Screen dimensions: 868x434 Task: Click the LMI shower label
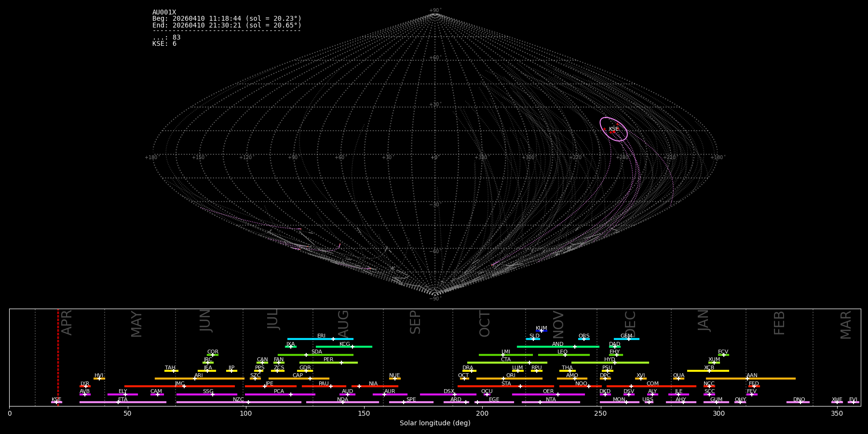[x=505, y=352]
